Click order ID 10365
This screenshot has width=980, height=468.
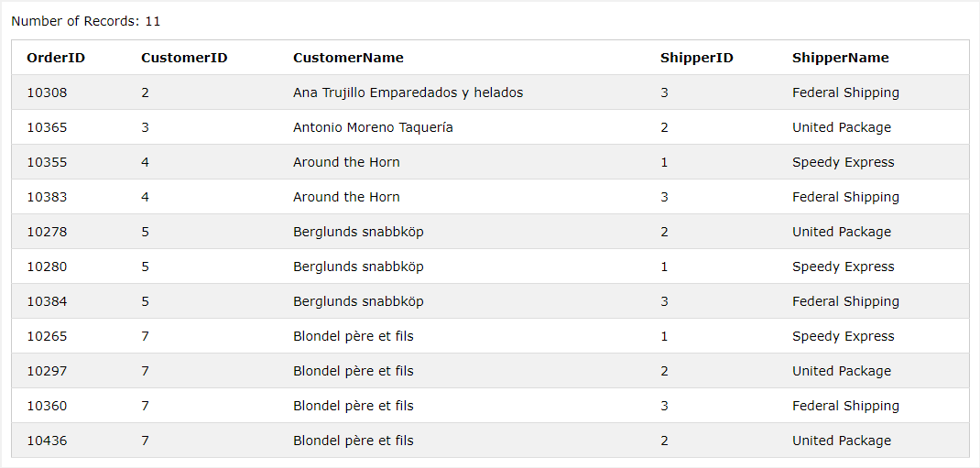pyautogui.click(x=47, y=127)
